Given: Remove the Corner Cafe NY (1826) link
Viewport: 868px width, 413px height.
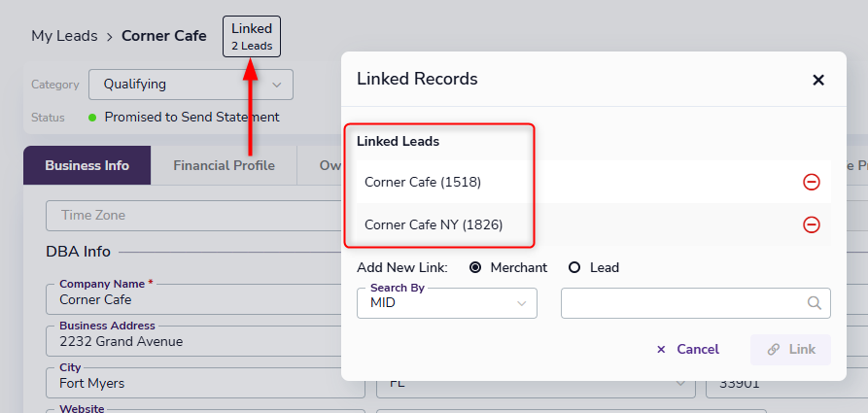Looking at the screenshot, I should [x=811, y=224].
